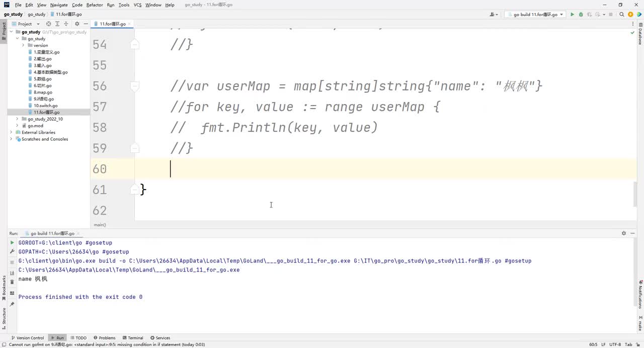Screen dimensions: 644x348
Task: Open Version Control tool window
Action: [x=27, y=338]
